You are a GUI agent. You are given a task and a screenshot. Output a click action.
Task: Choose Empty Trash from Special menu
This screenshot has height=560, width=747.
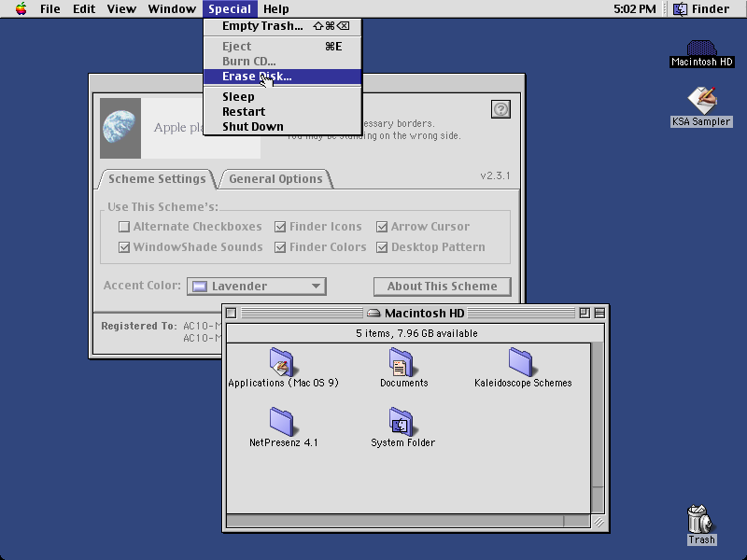point(283,26)
